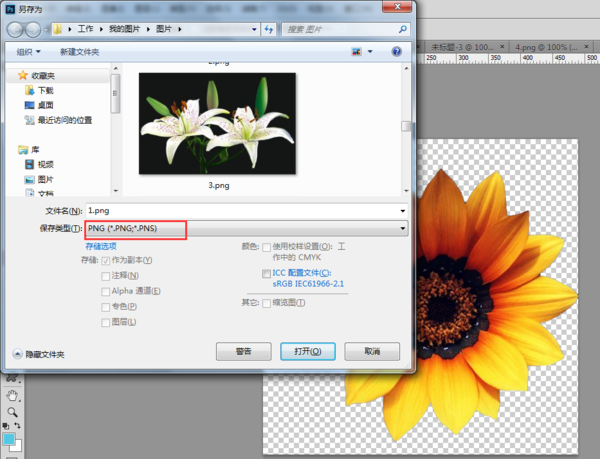Close the 4.png document tab
Screen dimensions: 600x459
[586, 47]
